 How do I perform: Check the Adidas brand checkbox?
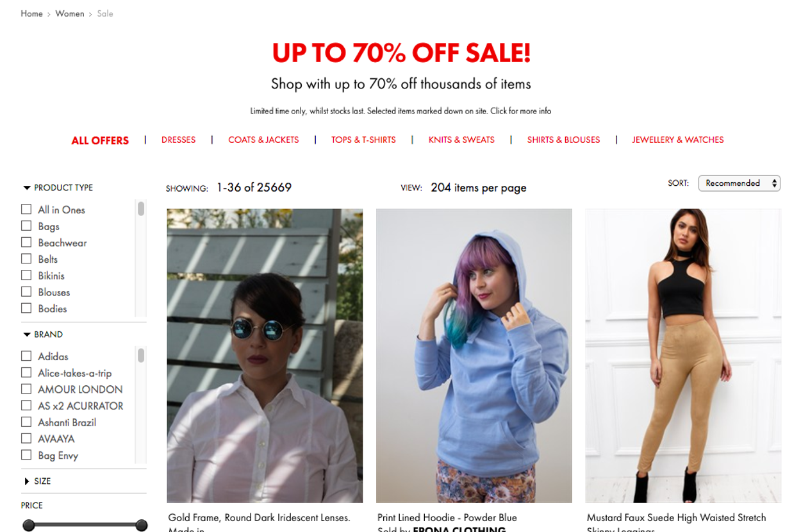(x=26, y=356)
